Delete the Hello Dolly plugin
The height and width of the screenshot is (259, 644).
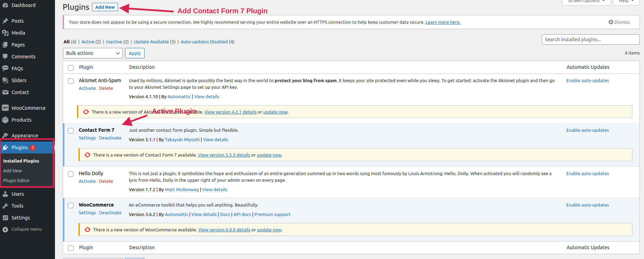pos(106,181)
